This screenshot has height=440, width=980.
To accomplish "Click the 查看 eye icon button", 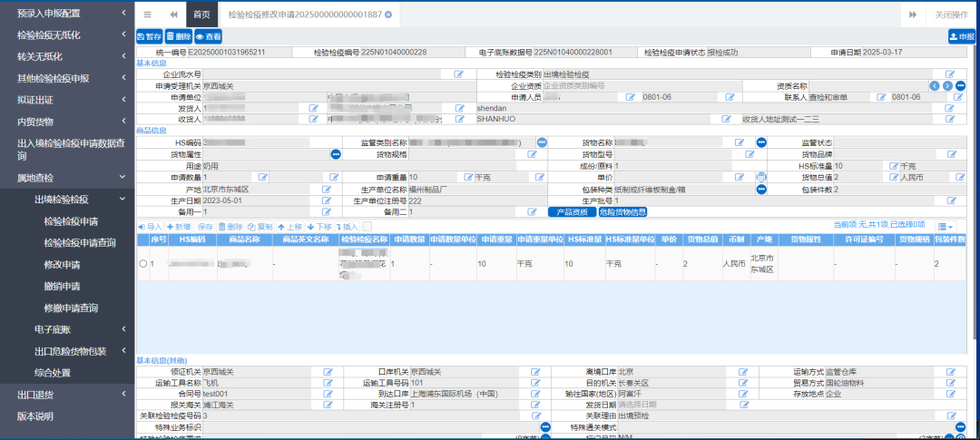I will 209,36.
